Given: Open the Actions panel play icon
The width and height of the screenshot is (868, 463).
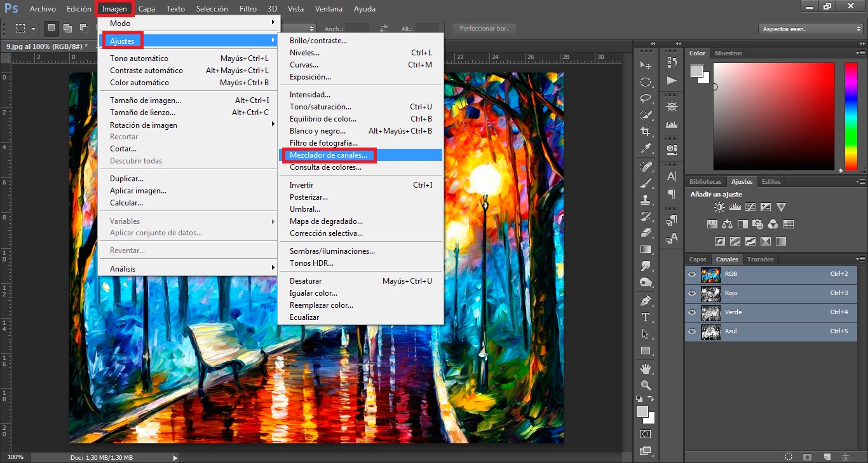Looking at the screenshot, I should 672,80.
